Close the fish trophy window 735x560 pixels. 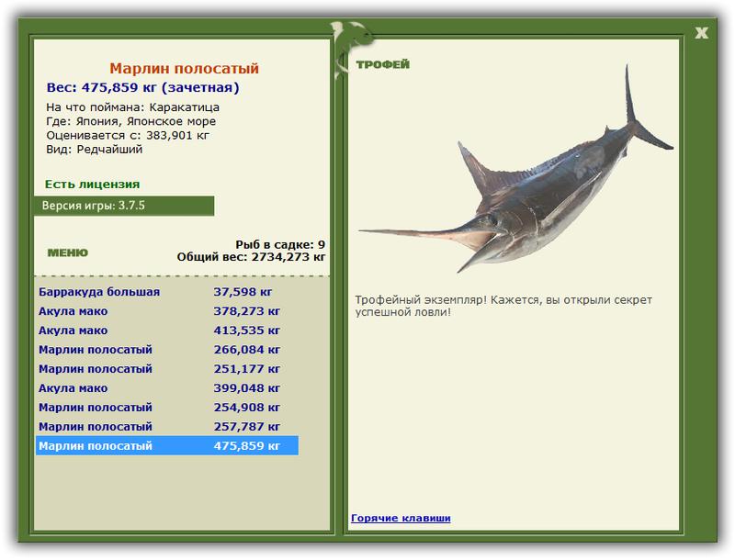[x=701, y=33]
